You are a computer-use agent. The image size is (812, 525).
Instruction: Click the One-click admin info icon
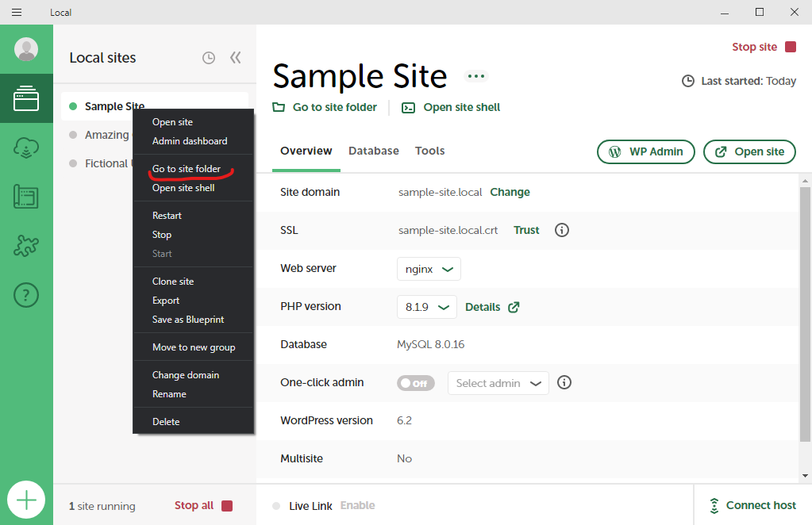564,382
